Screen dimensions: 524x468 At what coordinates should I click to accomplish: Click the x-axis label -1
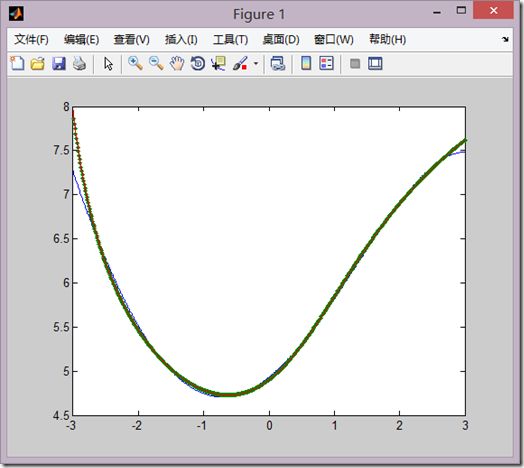point(202,426)
